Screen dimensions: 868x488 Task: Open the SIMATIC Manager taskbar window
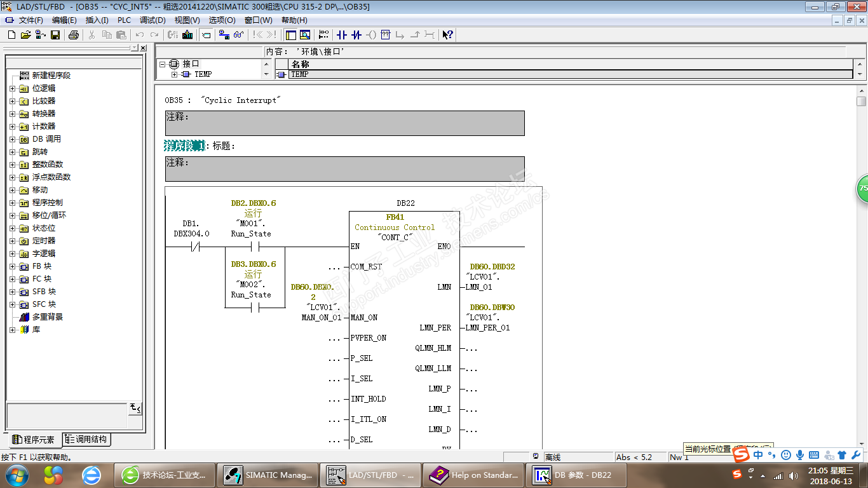tap(268, 475)
